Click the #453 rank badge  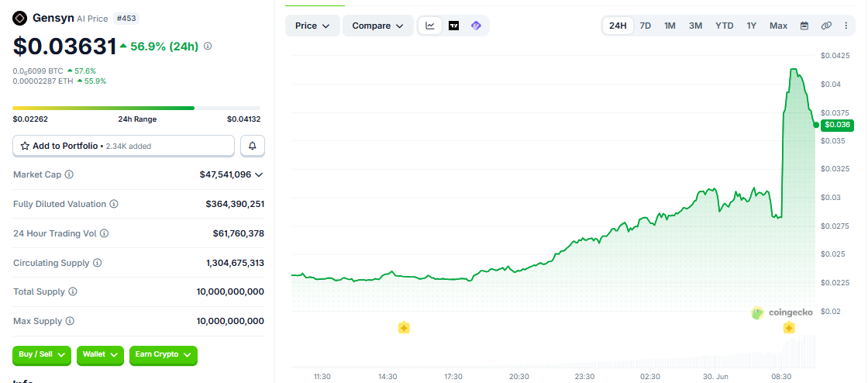click(x=126, y=19)
